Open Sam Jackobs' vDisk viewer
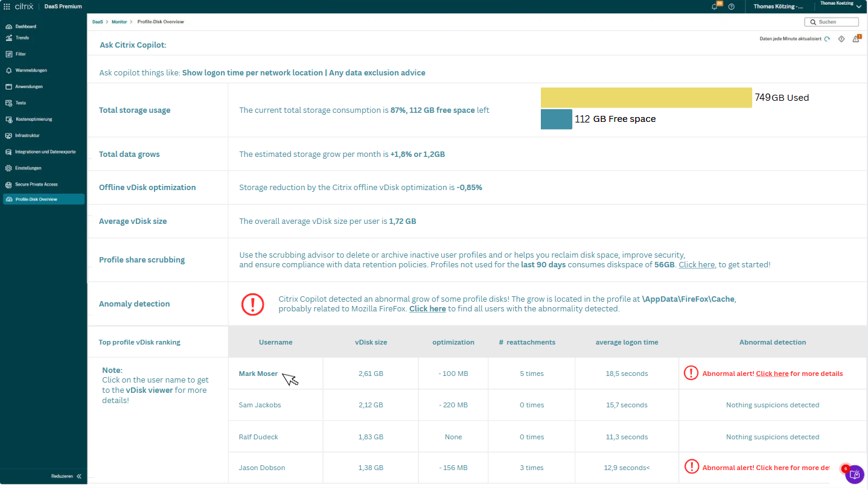 (x=260, y=405)
